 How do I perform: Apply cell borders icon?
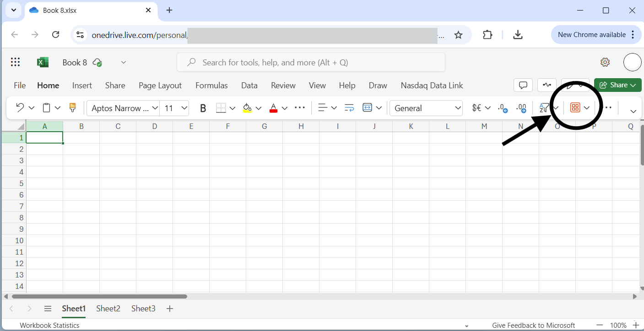click(x=221, y=108)
